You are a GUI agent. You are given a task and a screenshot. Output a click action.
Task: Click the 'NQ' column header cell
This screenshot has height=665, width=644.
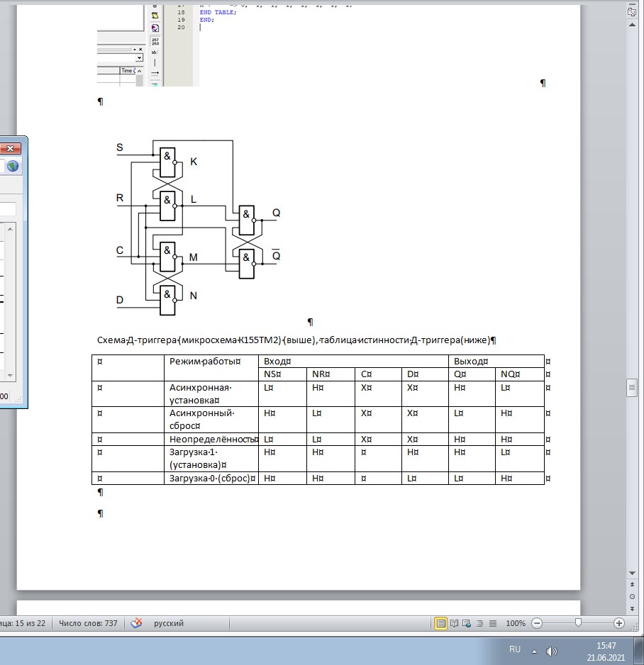(520, 374)
